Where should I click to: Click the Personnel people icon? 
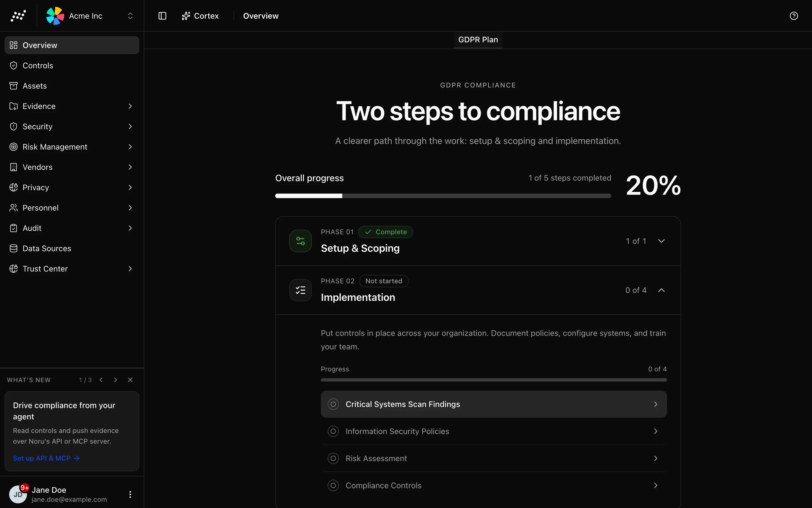pyautogui.click(x=14, y=208)
